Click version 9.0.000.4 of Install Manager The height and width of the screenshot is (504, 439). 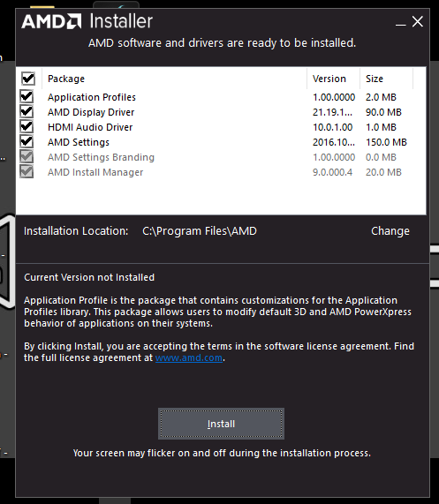332,172
